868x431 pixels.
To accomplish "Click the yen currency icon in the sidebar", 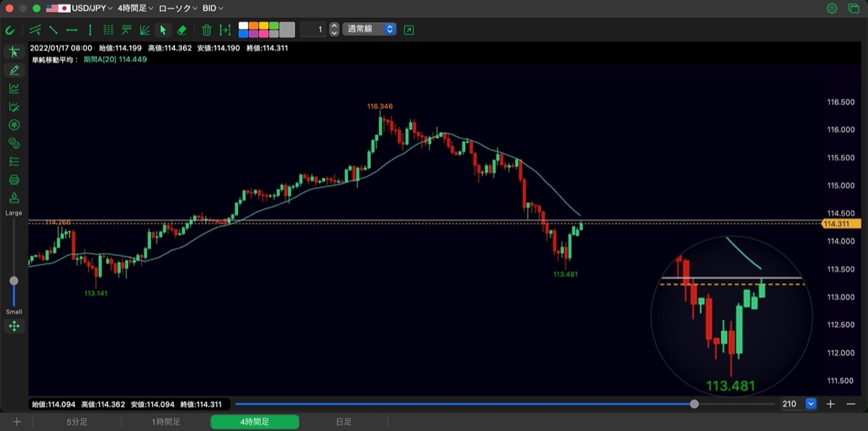I will point(14,124).
